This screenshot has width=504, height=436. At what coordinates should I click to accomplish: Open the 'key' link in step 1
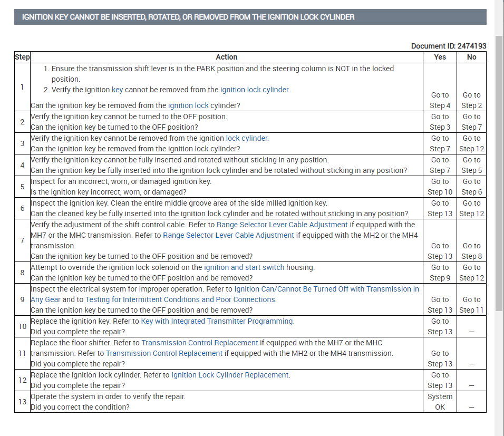coord(117,90)
